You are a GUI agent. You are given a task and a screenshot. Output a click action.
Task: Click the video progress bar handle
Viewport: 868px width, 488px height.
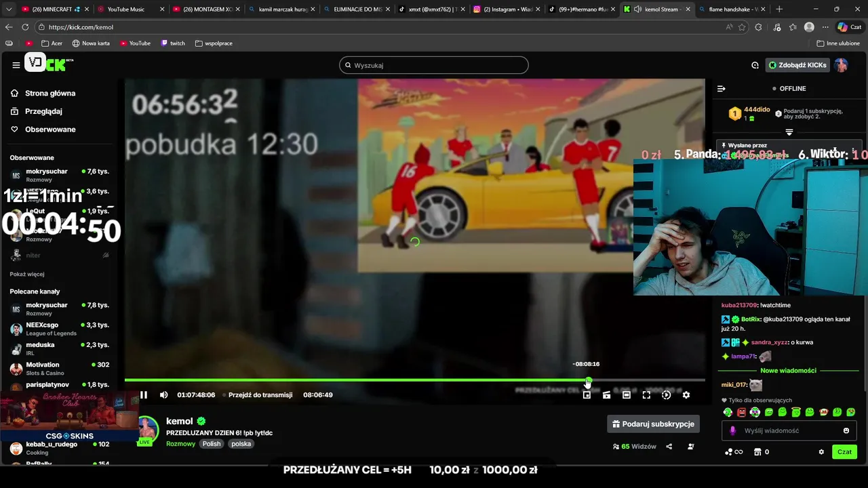[588, 380]
